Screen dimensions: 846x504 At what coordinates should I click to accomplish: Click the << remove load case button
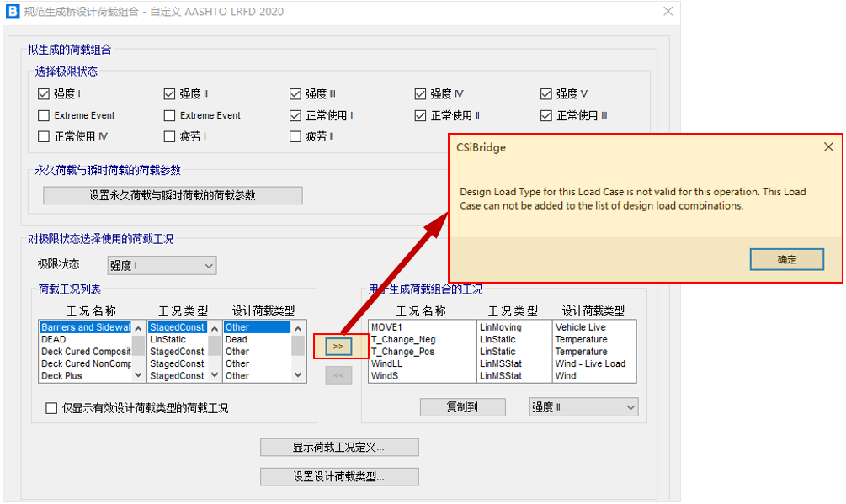[x=338, y=375]
